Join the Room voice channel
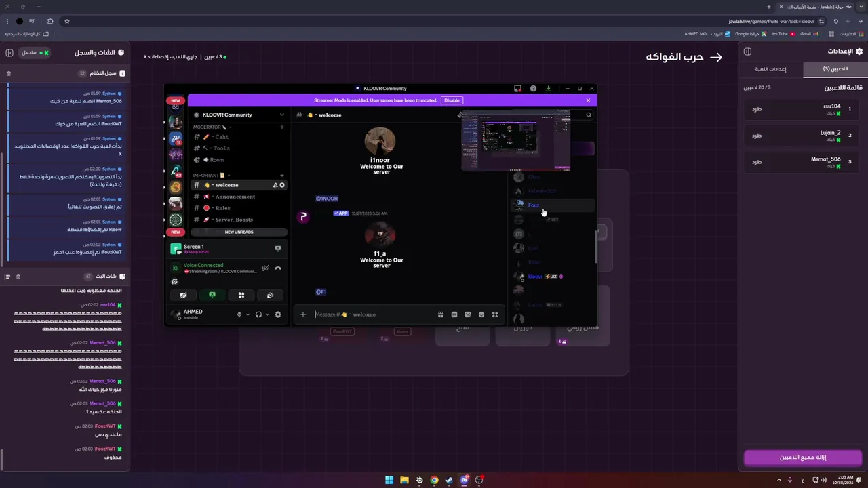This screenshot has width=868, height=488. pyautogui.click(x=238, y=160)
